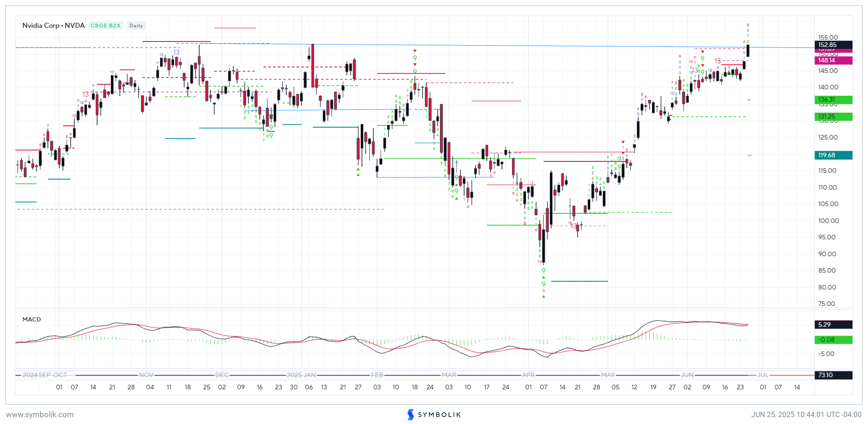
Task: Select the MAR month marker
Action: coord(449,375)
